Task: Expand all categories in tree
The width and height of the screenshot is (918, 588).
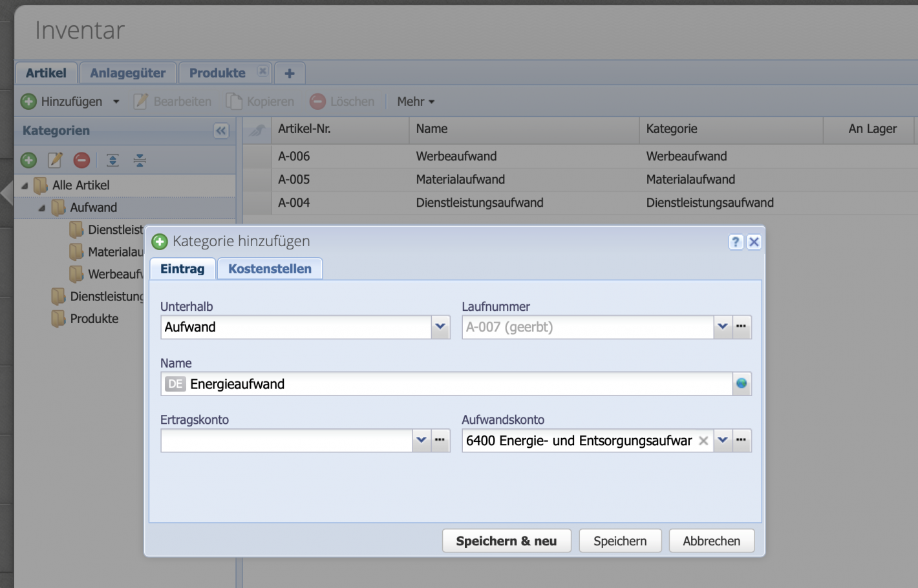Action: pyautogui.click(x=112, y=160)
